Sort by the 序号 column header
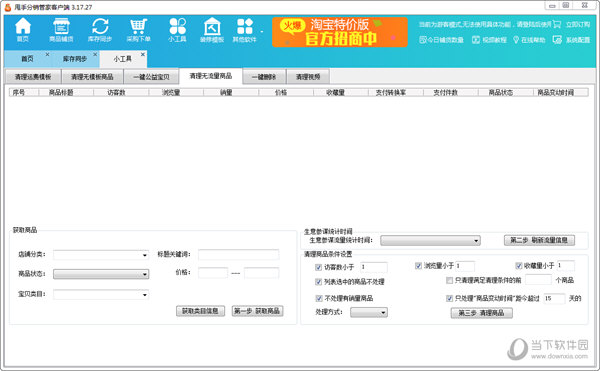This screenshot has height=371, width=600. pos(24,92)
